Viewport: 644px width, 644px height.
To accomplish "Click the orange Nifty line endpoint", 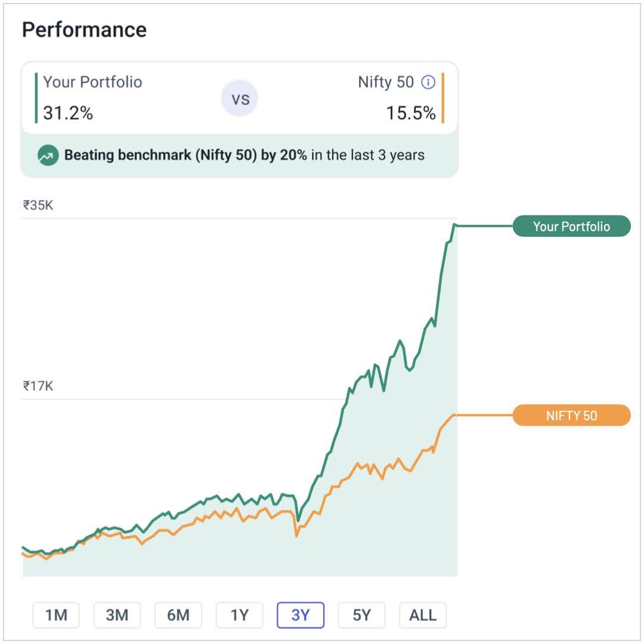I will pos(455,414).
